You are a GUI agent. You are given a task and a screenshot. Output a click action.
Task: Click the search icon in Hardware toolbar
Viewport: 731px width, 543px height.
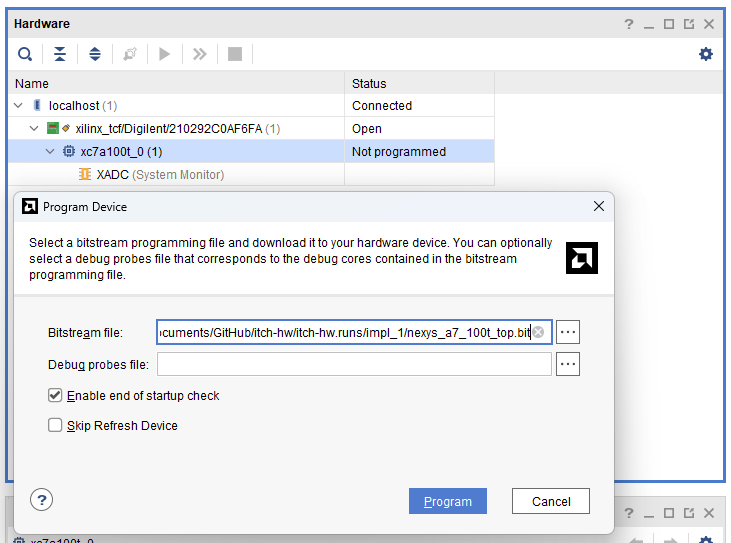click(x=25, y=54)
